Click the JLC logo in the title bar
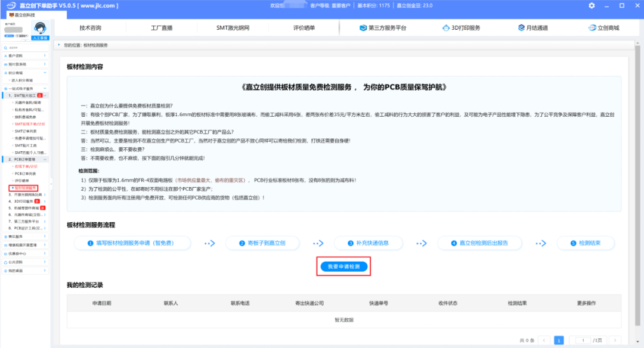Image resolution: width=644 pixels, height=348 pixels. point(11,5)
